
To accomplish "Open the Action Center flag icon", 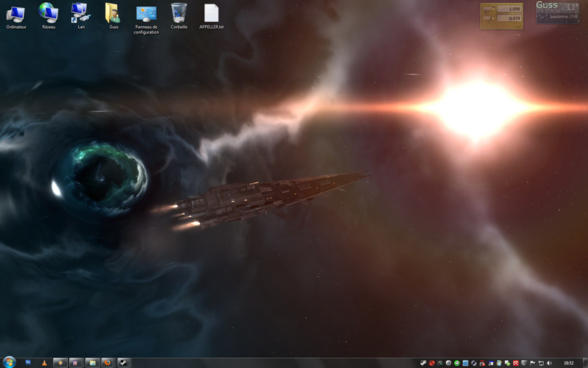I will 533,363.
